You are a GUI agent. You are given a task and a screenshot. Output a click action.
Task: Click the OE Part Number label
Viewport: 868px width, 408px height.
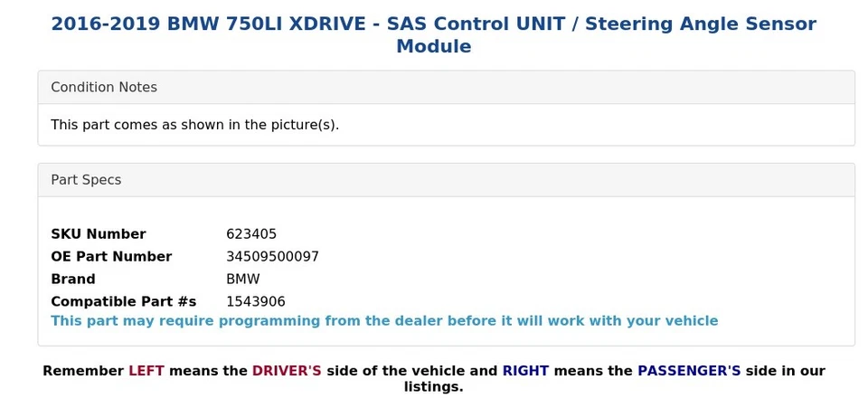pyautogui.click(x=111, y=257)
